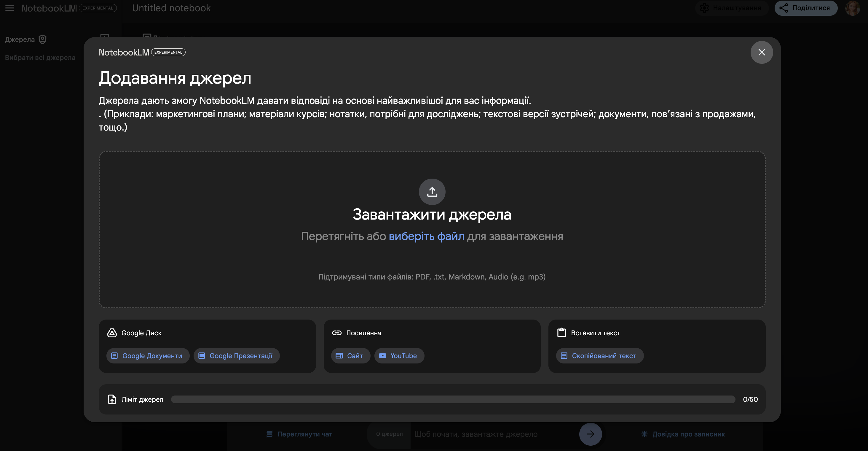Click the 'Завантажити джерела' heading

pyautogui.click(x=432, y=215)
